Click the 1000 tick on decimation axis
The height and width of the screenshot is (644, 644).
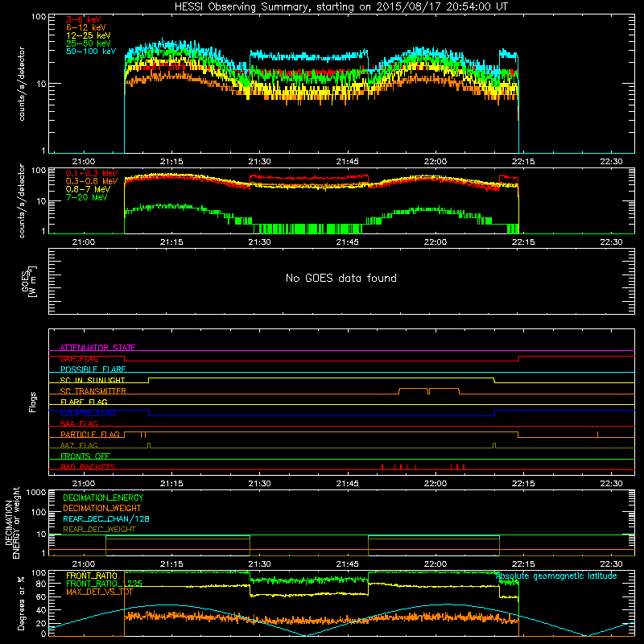coord(36,493)
